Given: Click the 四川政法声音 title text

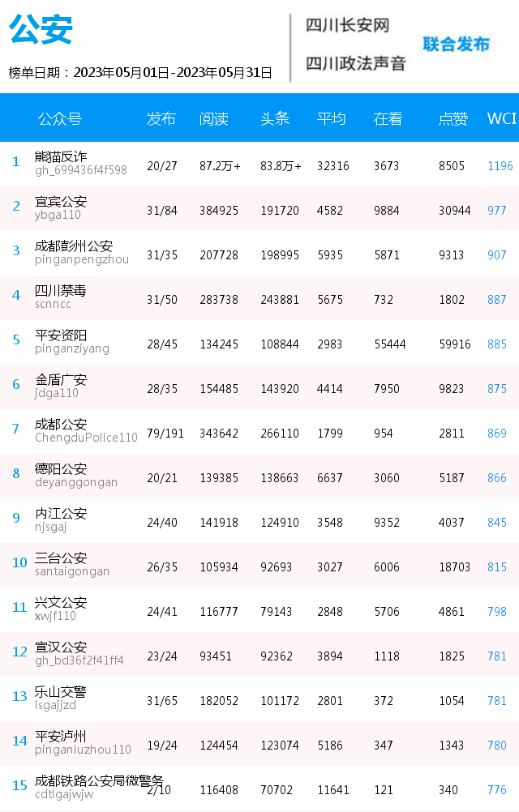Looking at the screenshot, I should pos(355,63).
